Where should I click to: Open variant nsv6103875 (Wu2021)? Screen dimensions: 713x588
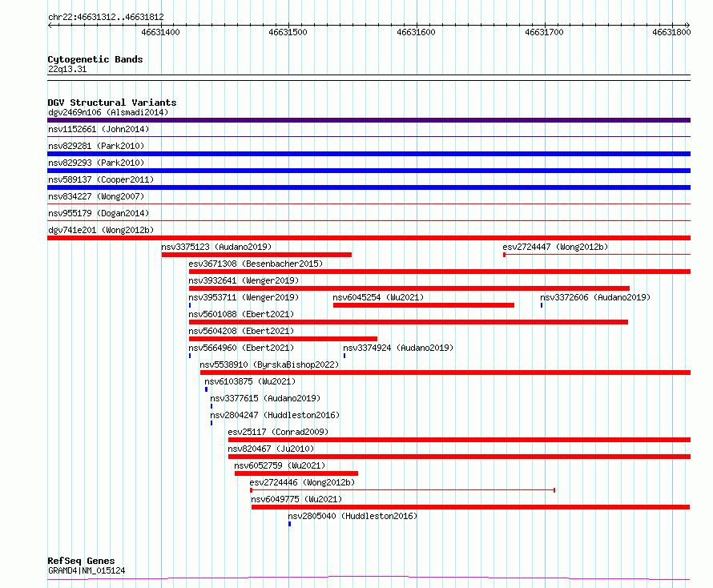[250, 381]
